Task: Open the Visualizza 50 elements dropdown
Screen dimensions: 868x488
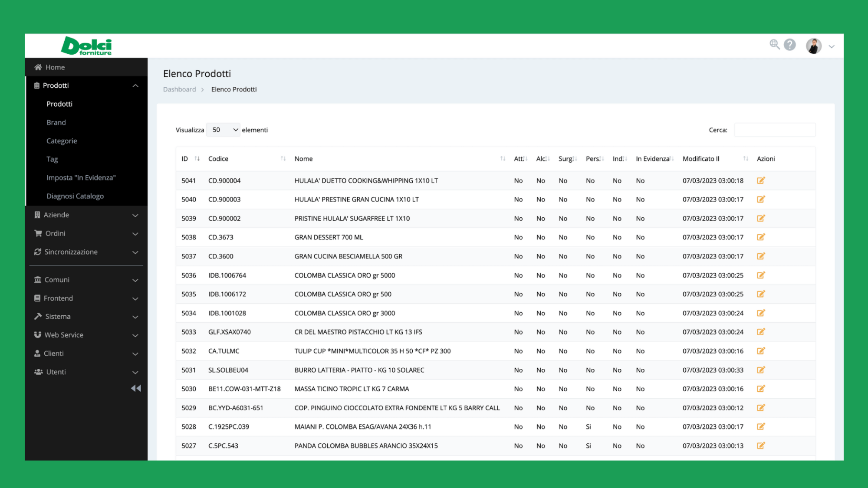Action: pos(223,130)
